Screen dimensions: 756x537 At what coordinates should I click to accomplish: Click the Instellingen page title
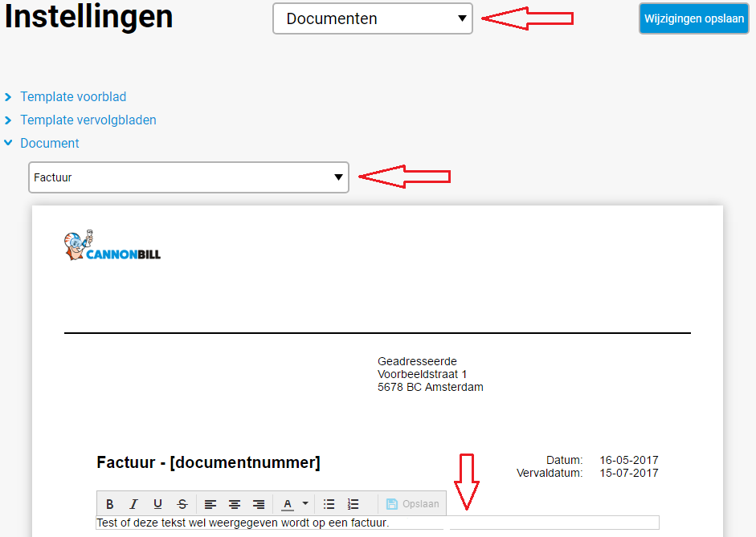tap(88, 17)
